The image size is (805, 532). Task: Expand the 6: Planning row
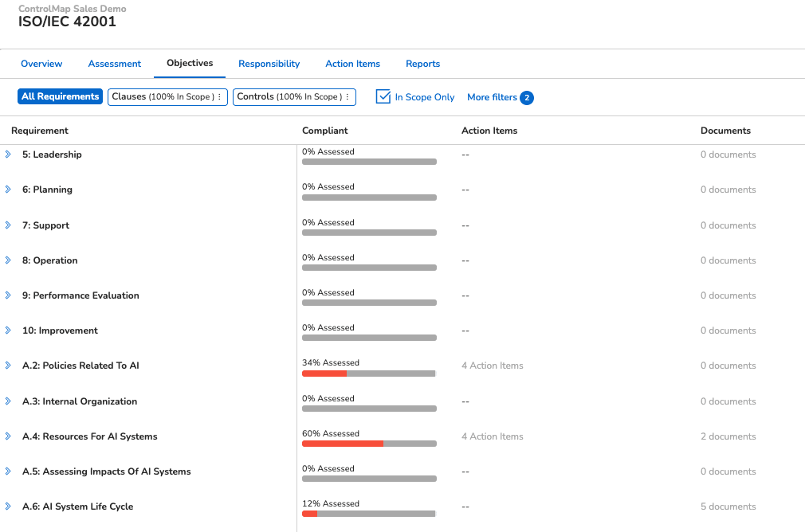[x=8, y=190]
